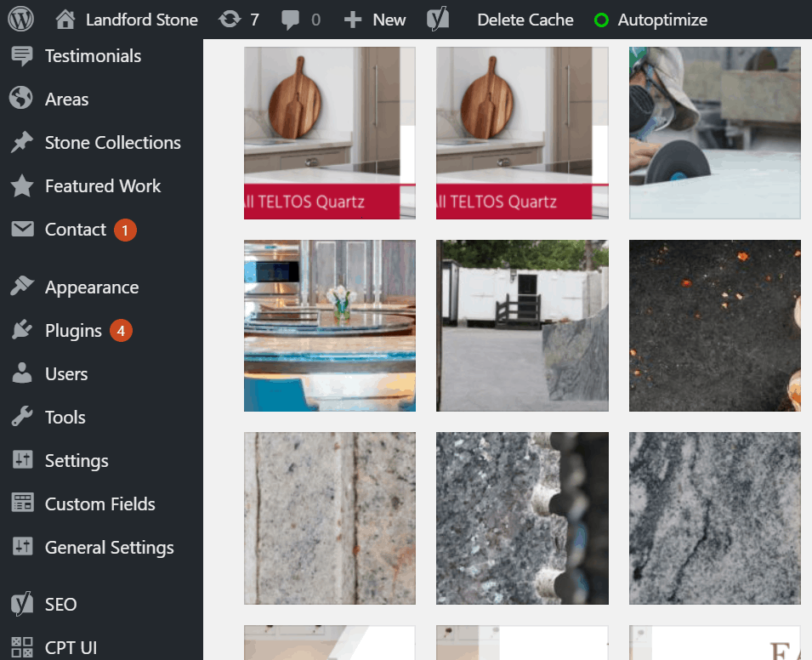Click the Stone Collections pin icon
This screenshot has width=812, height=660.
pyautogui.click(x=22, y=143)
